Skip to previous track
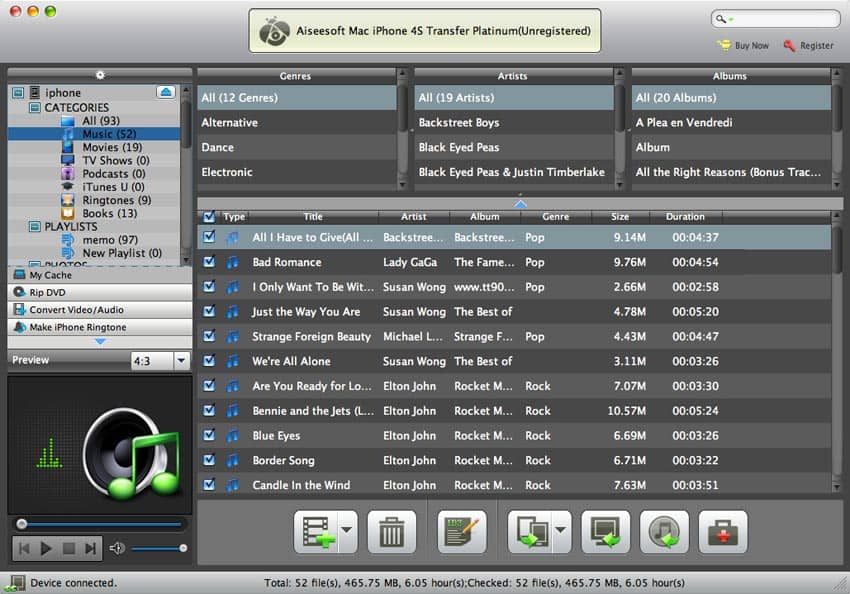This screenshot has height=594, width=850. [24, 548]
